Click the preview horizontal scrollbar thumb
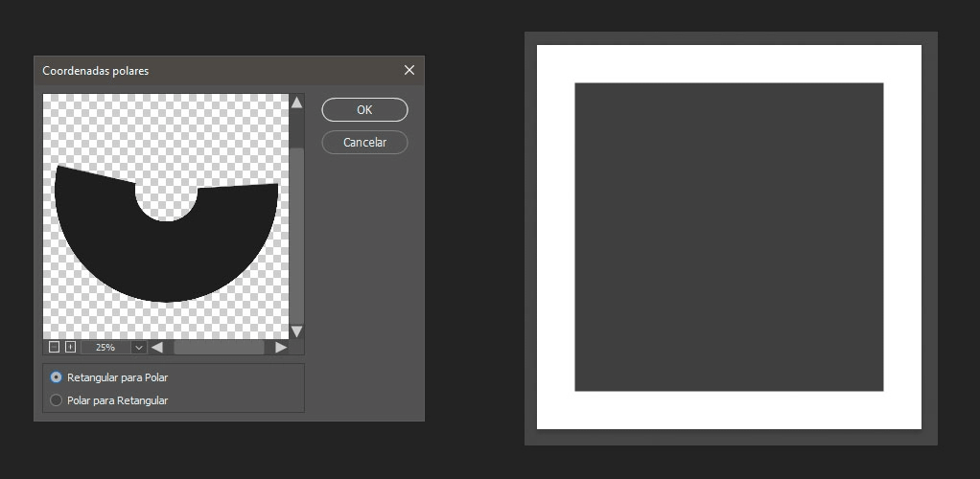 tap(219, 347)
